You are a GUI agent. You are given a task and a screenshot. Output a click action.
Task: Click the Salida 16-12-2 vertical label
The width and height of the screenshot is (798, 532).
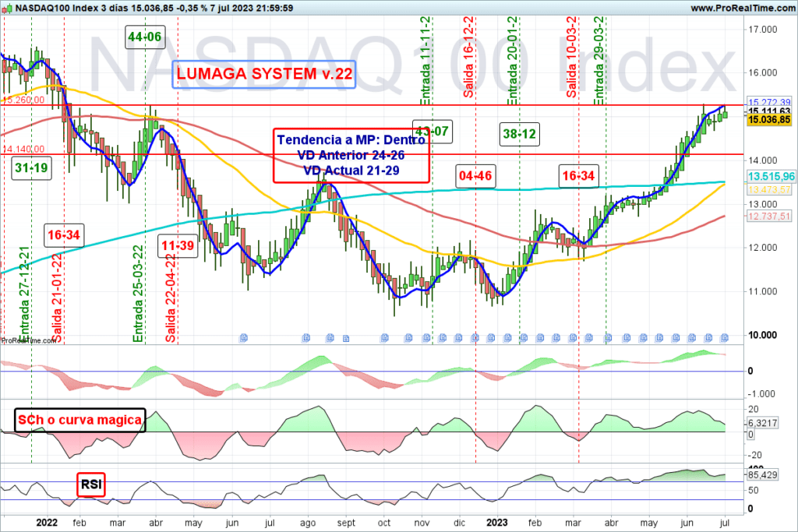click(468, 57)
